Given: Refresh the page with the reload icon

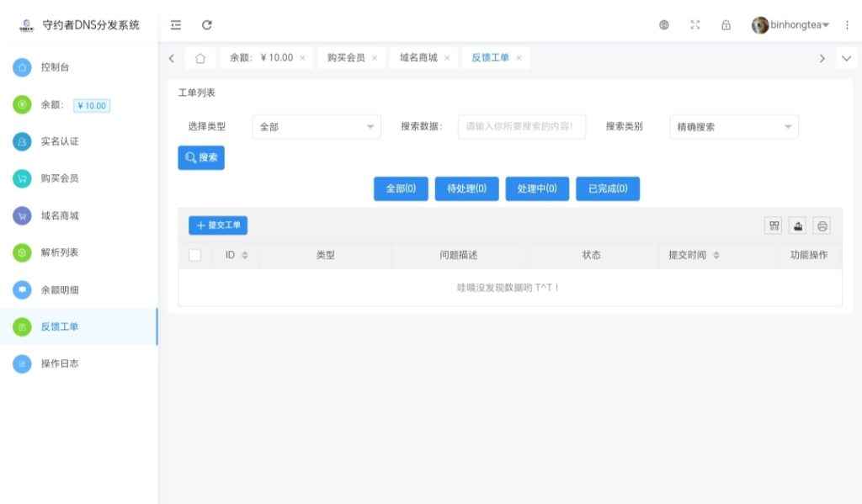Looking at the screenshot, I should pyautogui.click(x=207, y=24).
